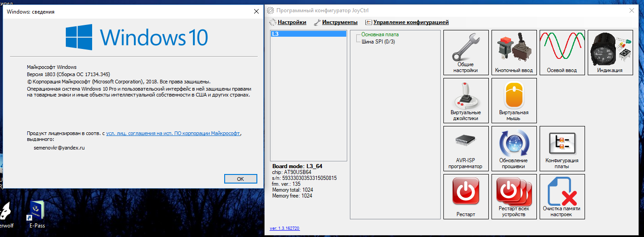This screenshot has height=237, width=644.
Task: Click OK in Windows сведения dialog
Action: [x=241, y=179]
